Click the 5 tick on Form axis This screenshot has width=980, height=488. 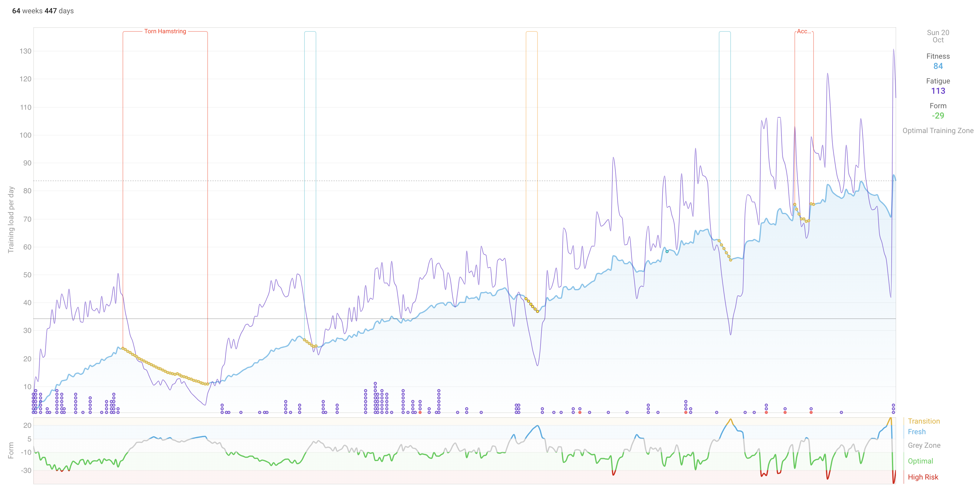pyautogui.click(x=29, y=439)
